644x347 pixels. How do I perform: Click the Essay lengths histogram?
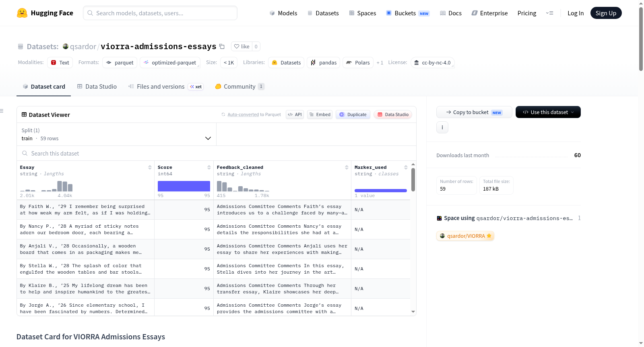coord(46,186)
